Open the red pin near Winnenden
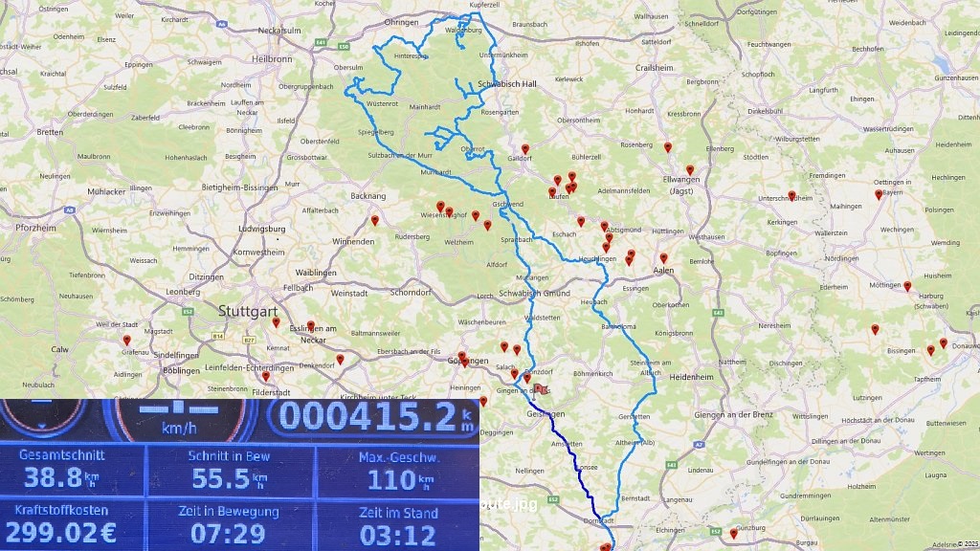Screen dimensions: 980x551 [375, 221]
